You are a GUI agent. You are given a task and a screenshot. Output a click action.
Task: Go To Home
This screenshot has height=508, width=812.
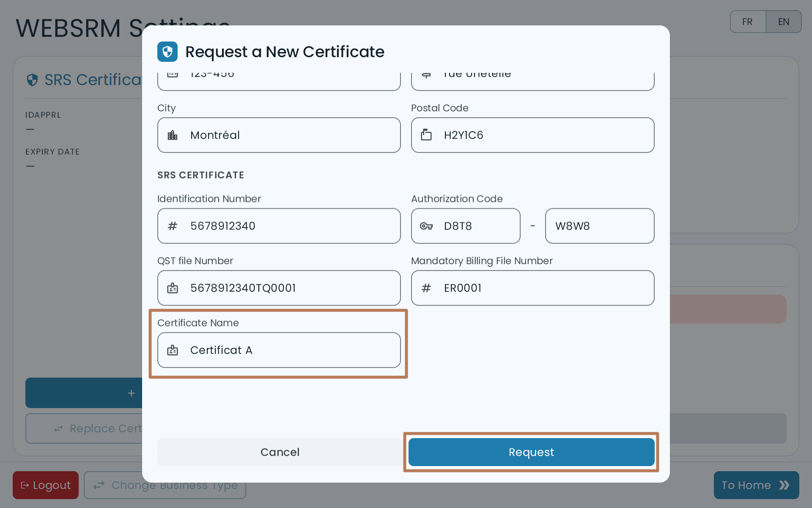[756, 485]
